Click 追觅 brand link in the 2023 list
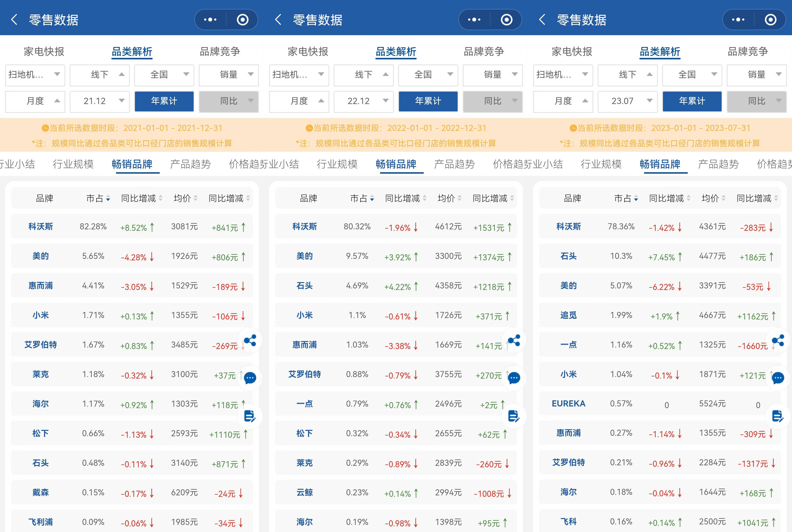 click(568, 315)
